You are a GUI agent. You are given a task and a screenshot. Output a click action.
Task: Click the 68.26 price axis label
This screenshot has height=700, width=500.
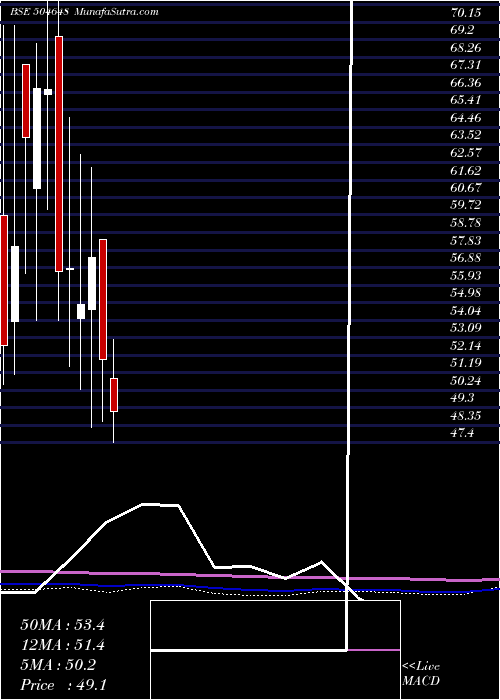tap(466, 47)
